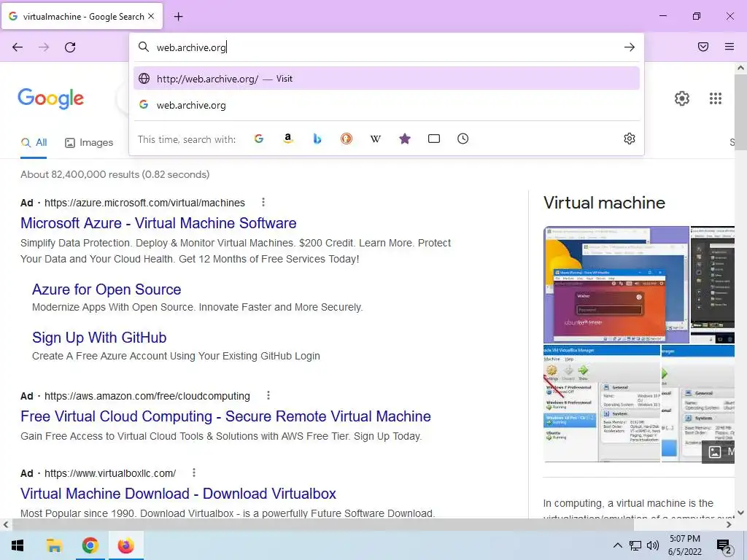747x560 pixels.
Task: Open the volume control tray icon
Action: point(653,545)
